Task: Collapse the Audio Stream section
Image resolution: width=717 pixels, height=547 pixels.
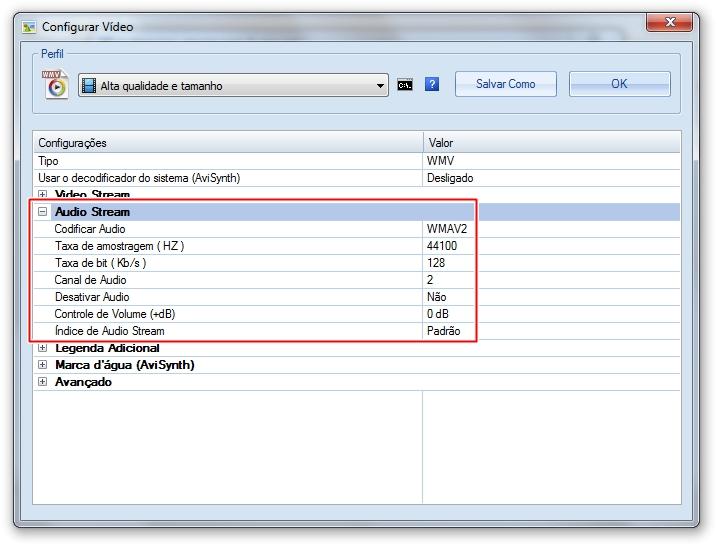Action: [x=43, y=212]
